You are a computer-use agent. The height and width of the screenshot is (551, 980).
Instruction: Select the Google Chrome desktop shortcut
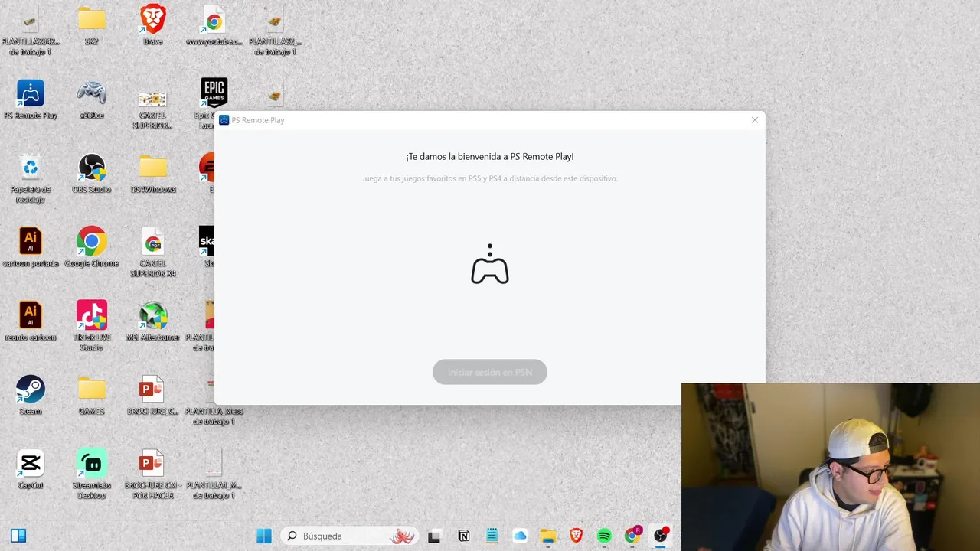(92, 247)
